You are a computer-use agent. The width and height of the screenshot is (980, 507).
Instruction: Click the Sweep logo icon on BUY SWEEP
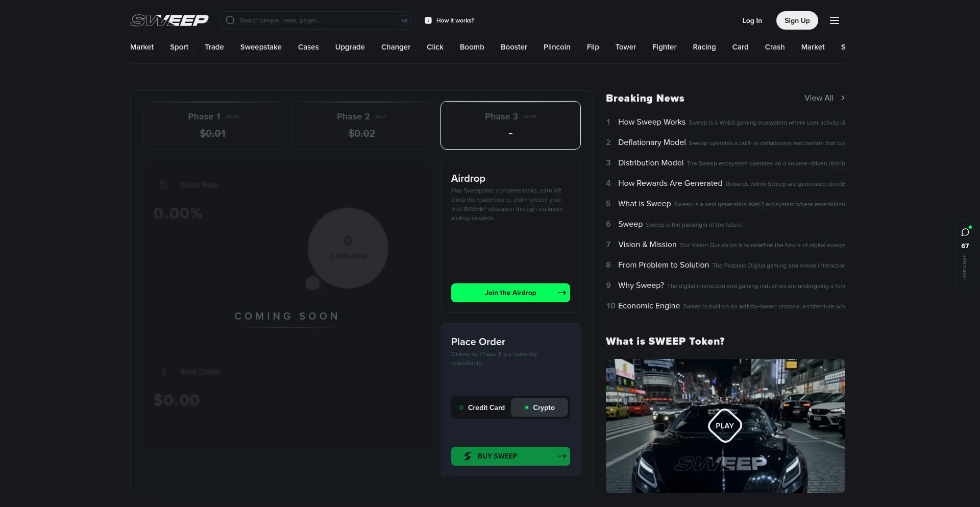click(x=468, y=456)
